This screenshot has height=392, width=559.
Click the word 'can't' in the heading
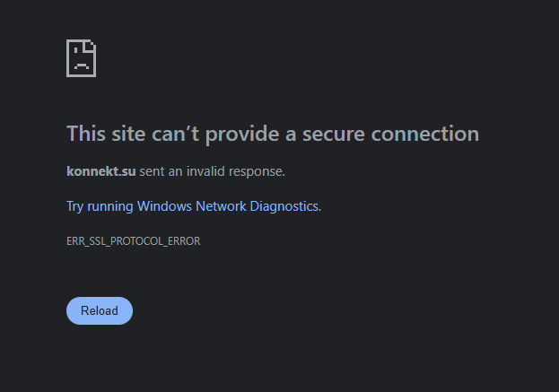pyautogui.click(x=175, y=134)
